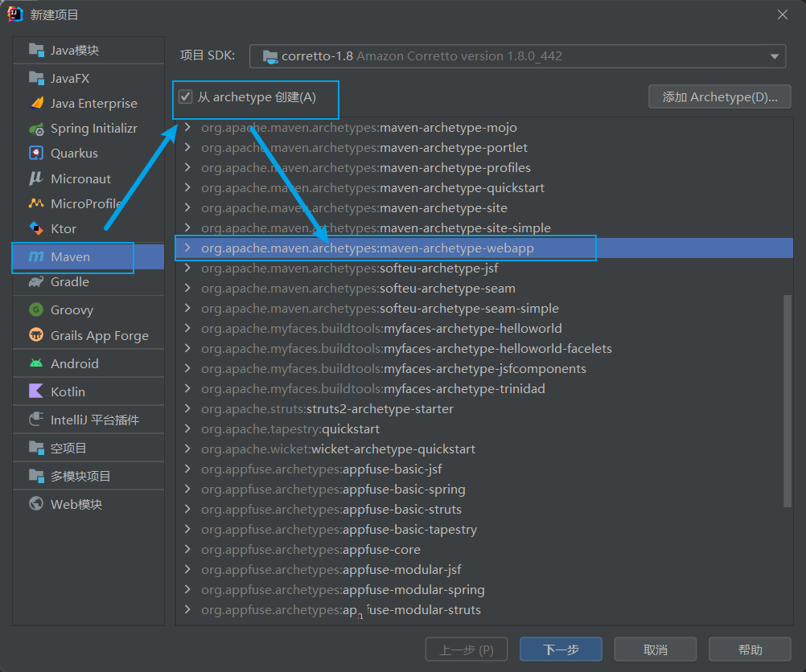Select softeu-archetype-seam row
The width and height of the screenshot is (806, 672).
pos(483,289)
